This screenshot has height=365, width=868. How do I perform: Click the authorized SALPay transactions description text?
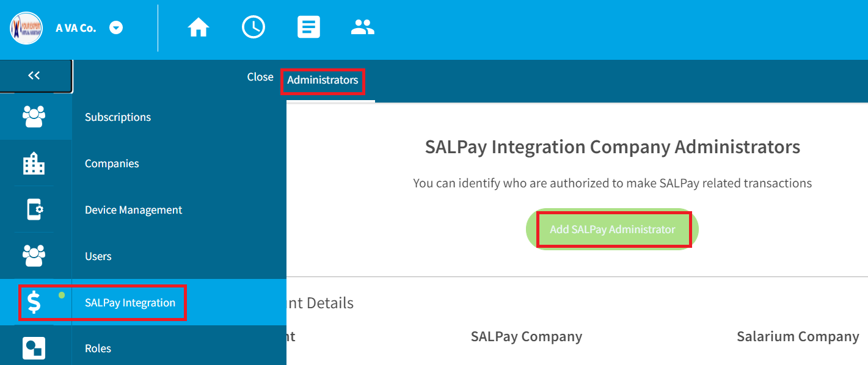pos(613,183)
